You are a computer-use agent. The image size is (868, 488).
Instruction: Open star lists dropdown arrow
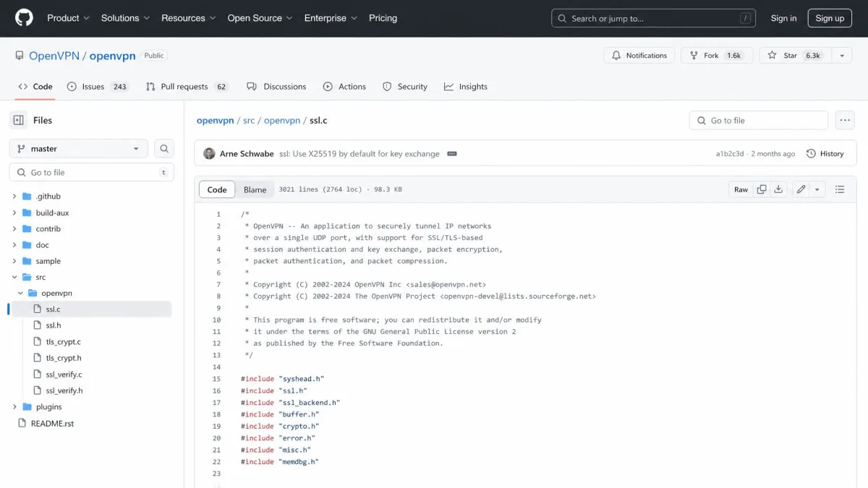coord(841,56)
